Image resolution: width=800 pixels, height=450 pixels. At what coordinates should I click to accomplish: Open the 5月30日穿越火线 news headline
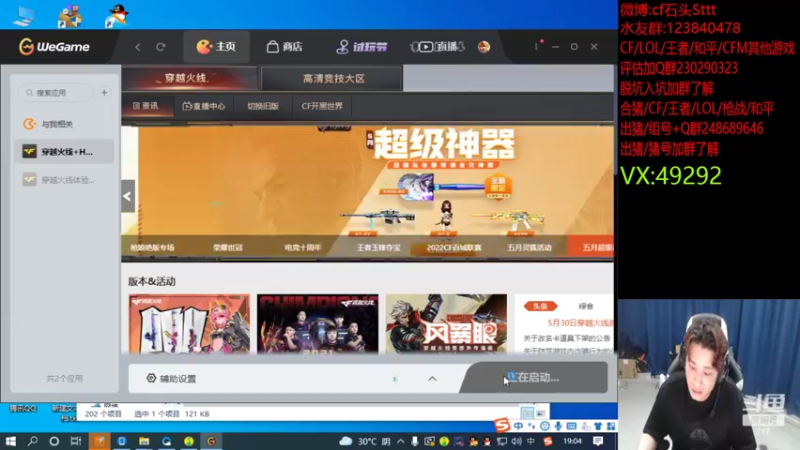[x=580, y=323]
